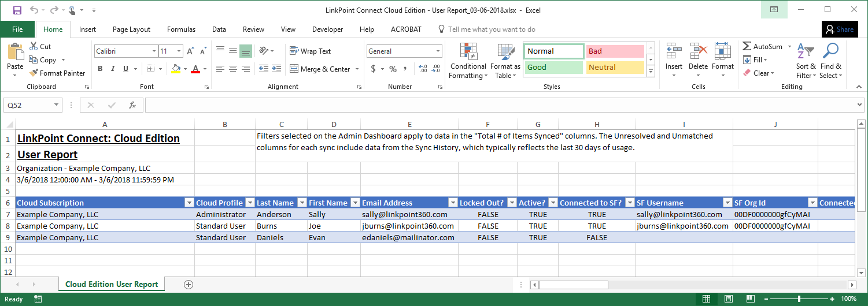Switch to Normal view in status bar
868x306 pixels.
[706, 299]
